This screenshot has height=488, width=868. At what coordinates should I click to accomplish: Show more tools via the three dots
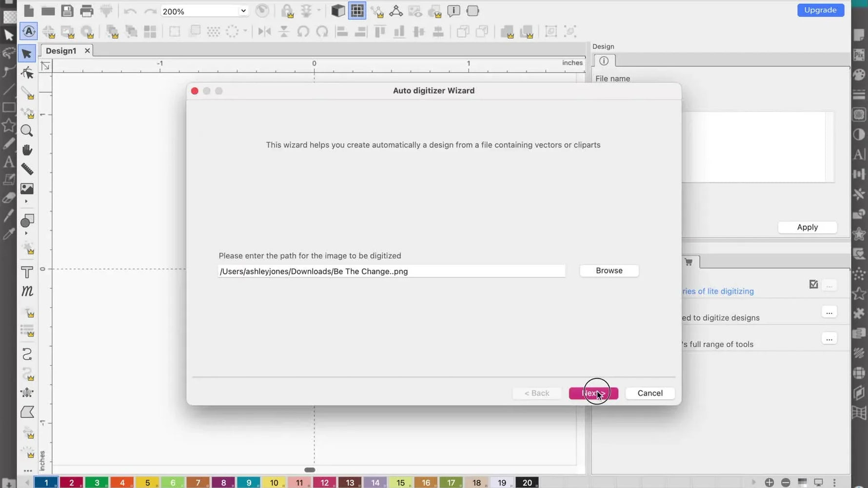point(28,471)
